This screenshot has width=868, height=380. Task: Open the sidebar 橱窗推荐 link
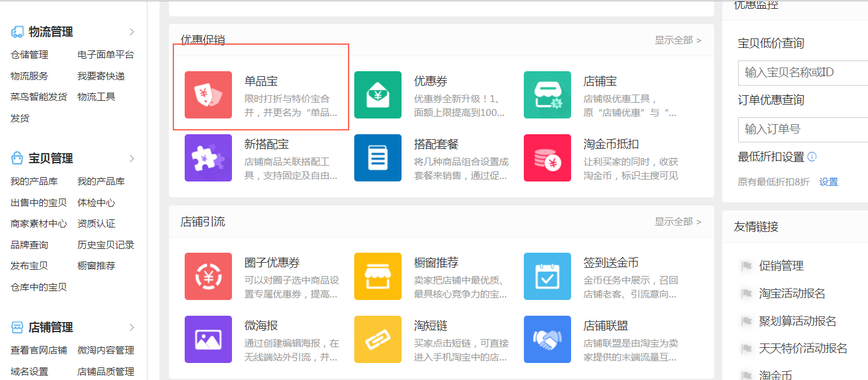point(96,266)
